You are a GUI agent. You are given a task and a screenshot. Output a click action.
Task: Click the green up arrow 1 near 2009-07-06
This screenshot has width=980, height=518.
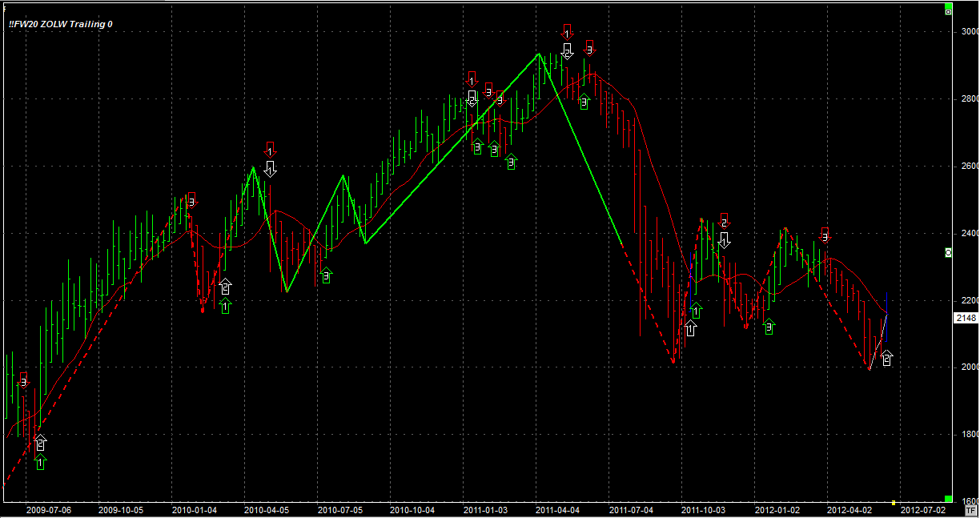(x=40, y=462)
